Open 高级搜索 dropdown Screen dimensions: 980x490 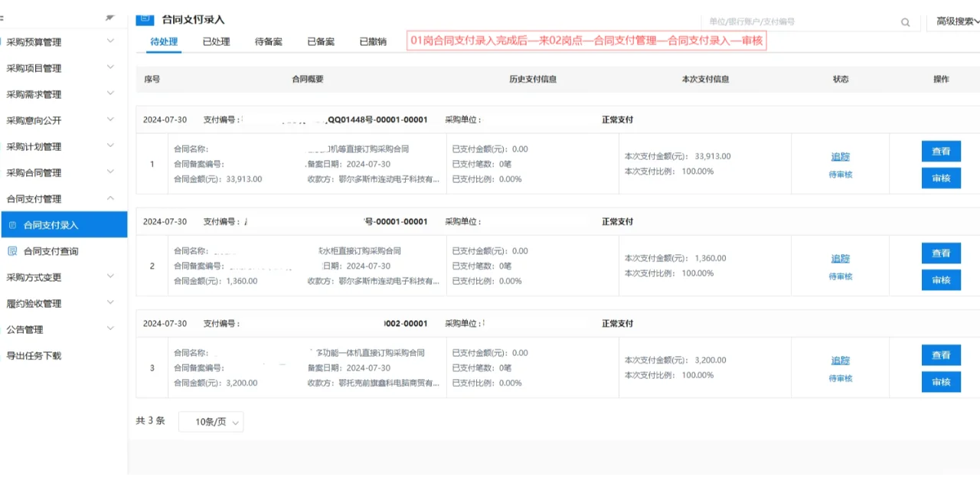[957, 22]
